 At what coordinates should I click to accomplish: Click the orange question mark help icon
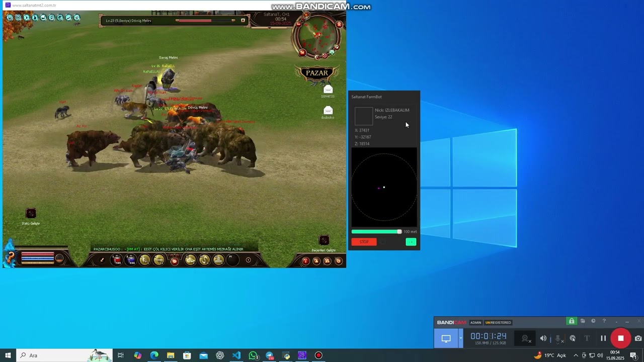(10, 258)
